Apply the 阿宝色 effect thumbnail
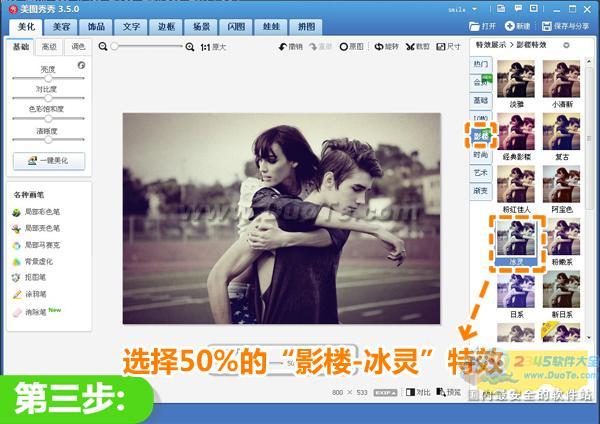This screenshot has height=424, width=600. tap(561, 184)
